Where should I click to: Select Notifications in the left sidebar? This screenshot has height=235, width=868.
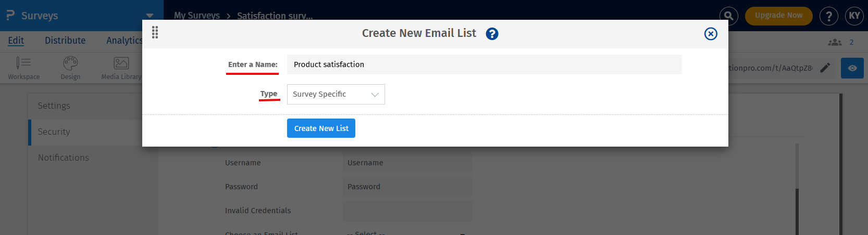pyautogui.click(x=64, y=158)
